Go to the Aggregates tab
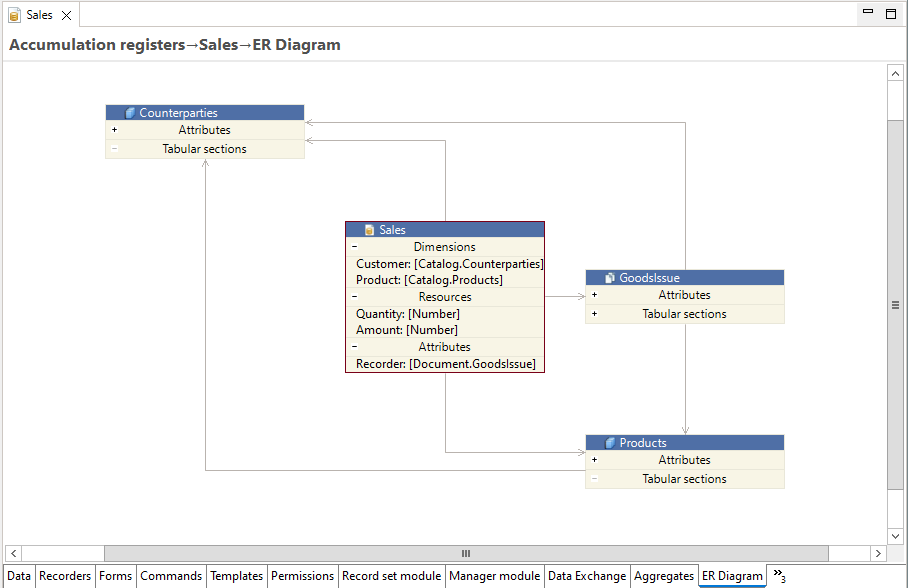 point(664,576)
